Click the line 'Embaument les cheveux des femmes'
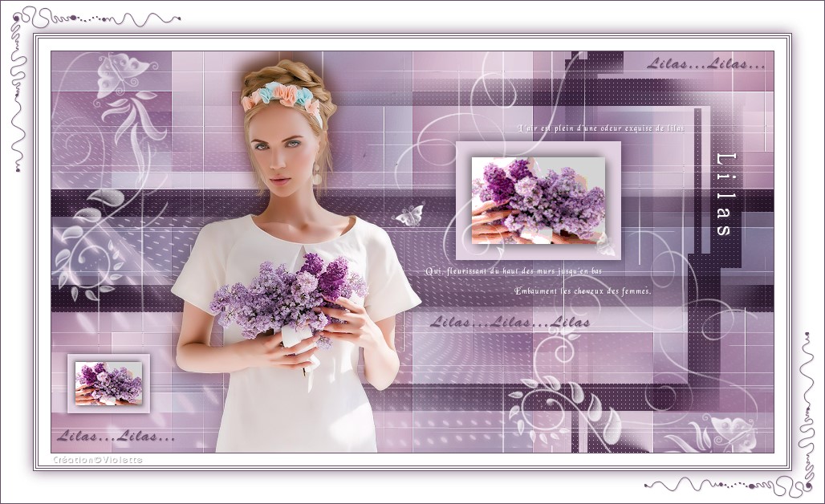This screenshot has width=825, height=504. point(582,291)
